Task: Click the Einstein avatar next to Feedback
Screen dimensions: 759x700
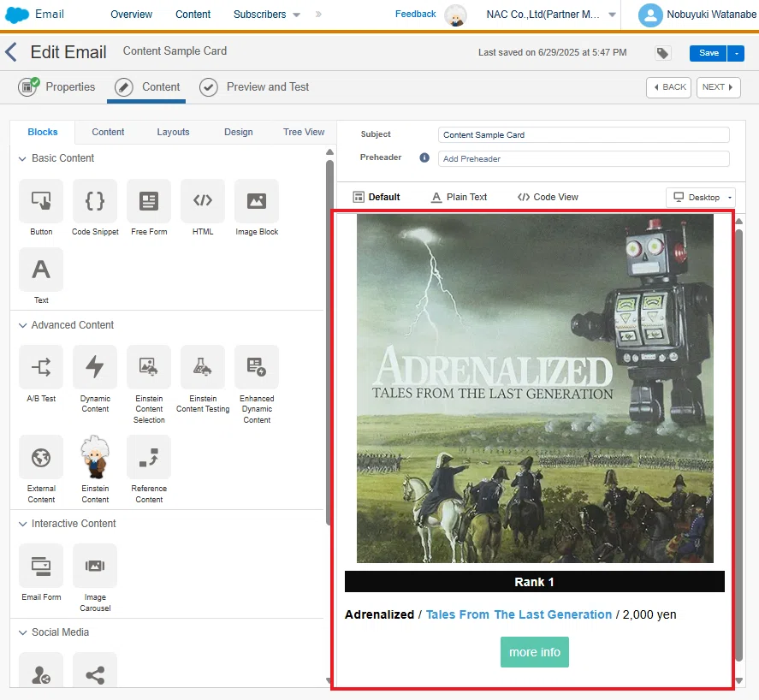Action: click(x=455, y=15)
